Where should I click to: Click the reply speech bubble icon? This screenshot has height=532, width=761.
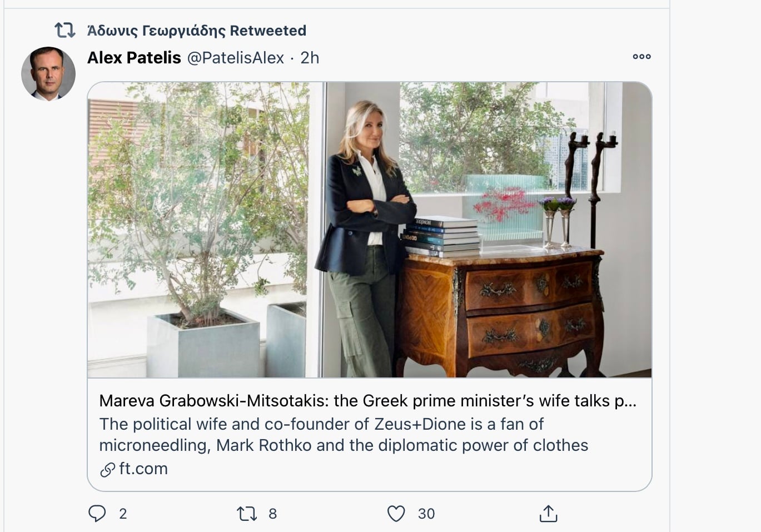point(97,514)
